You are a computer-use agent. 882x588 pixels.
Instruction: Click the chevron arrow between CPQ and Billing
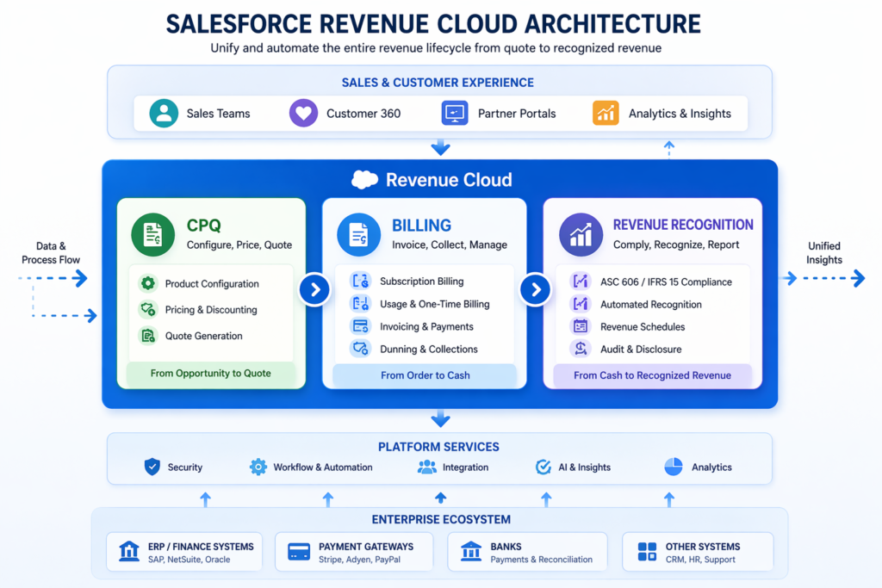[x=314, y=290]
